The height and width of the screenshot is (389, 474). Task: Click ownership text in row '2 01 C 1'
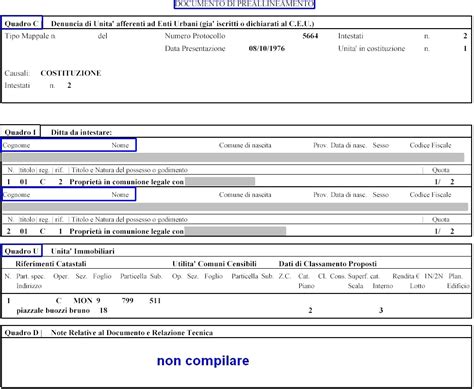126,231
